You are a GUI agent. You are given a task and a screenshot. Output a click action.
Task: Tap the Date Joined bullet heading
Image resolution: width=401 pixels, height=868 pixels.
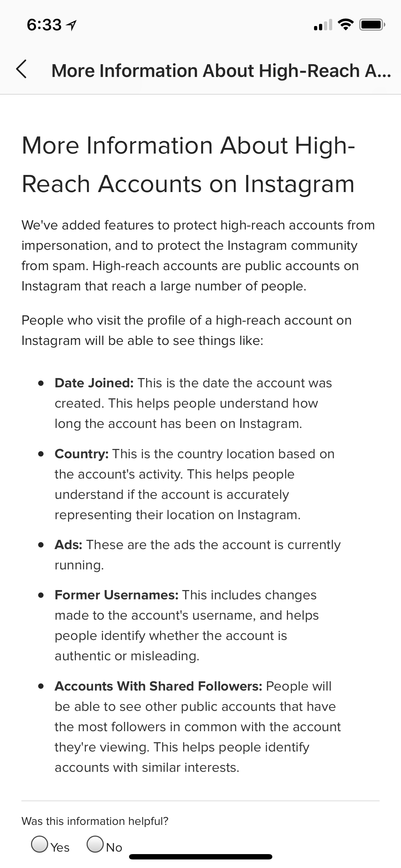[94, 383]
